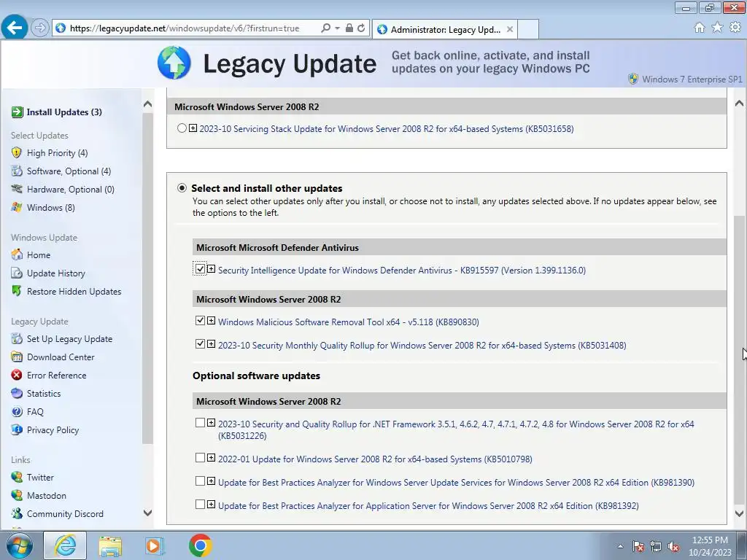
Task: Expand details of Servicing Stack Update KB5031658
Action: [193, 128]
